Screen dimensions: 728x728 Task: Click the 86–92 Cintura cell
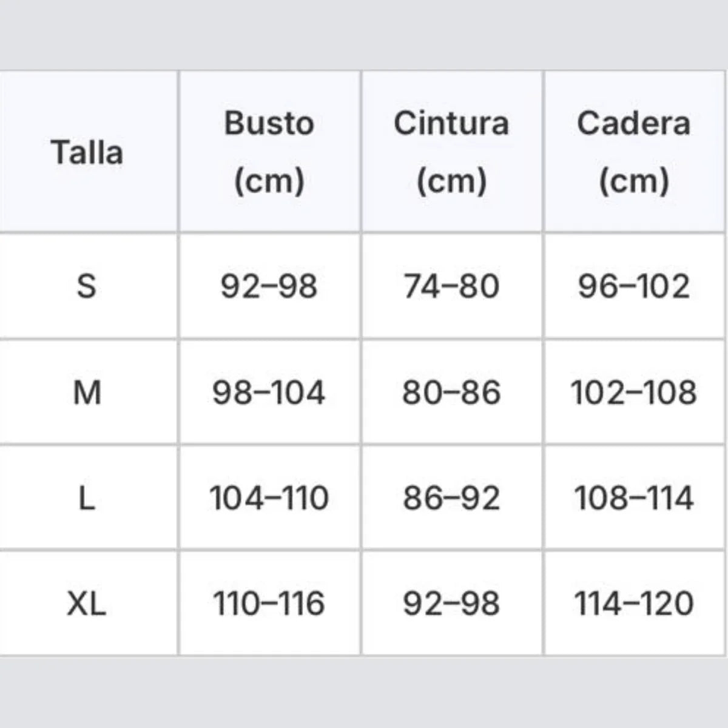[451, 498]
